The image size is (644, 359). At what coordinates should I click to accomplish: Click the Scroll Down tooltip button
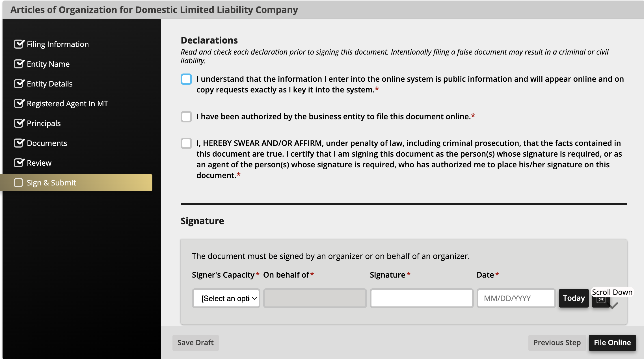click(612, 292)
